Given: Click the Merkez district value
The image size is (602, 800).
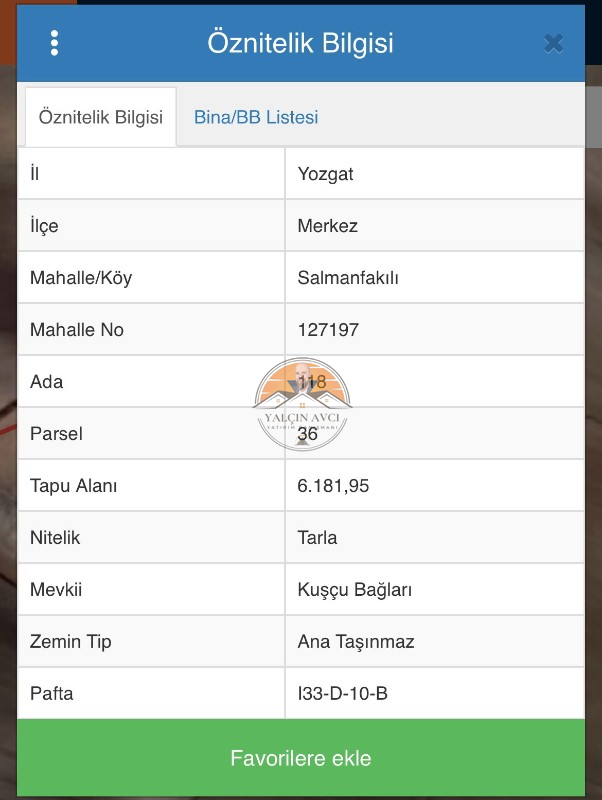Looking at the screenshot, I should pos(328,226).
